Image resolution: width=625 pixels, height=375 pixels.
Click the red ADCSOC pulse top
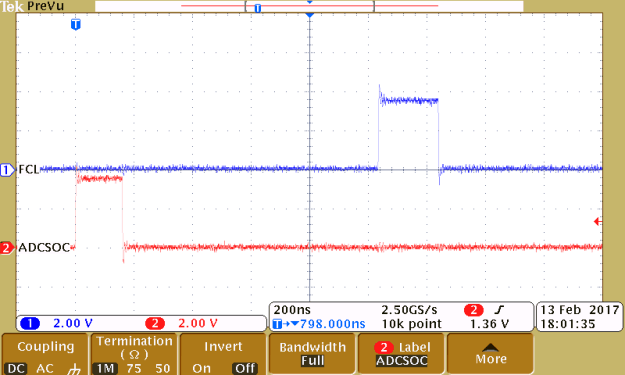(x=99, y=179)
